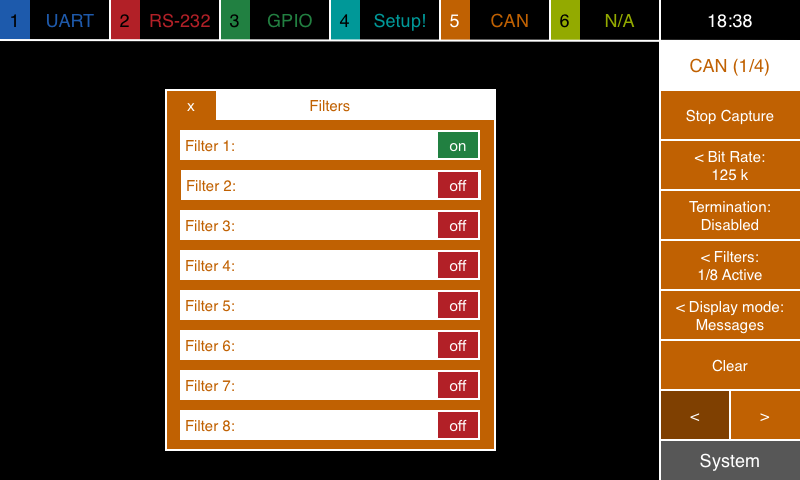
Task: Clear the captured messages
Action: (730, 365)
